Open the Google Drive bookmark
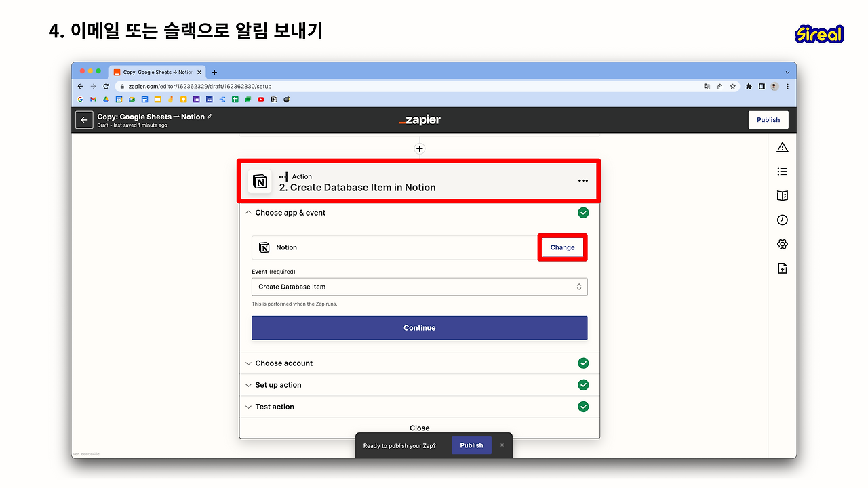 pos(106,100)
